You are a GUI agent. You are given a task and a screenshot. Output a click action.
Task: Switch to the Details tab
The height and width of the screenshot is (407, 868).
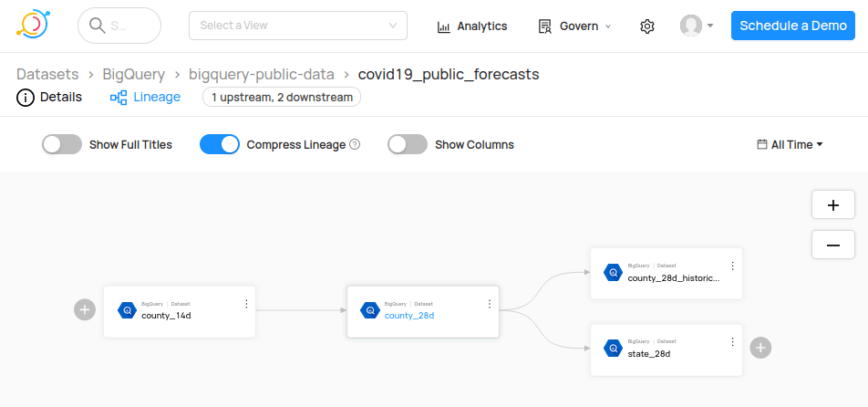49,97
